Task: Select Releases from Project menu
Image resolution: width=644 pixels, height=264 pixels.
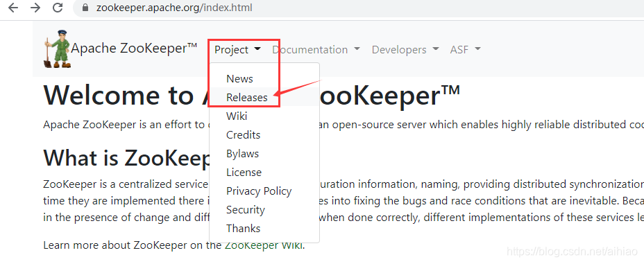Action: (264, 98)
